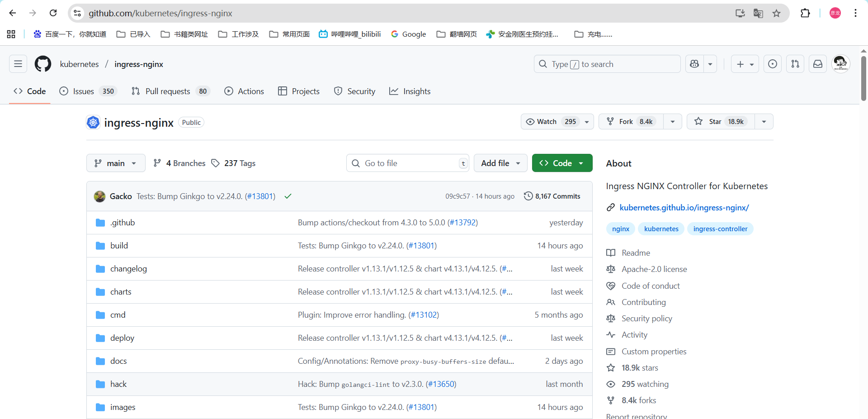
Task: Reload the page
Action: tap(53, 13)
